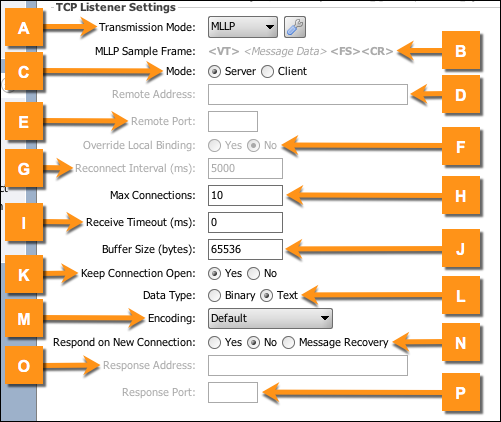501x422 pixels.
Task: Select No for Override Local Binding
Action: tap(253, 146)
